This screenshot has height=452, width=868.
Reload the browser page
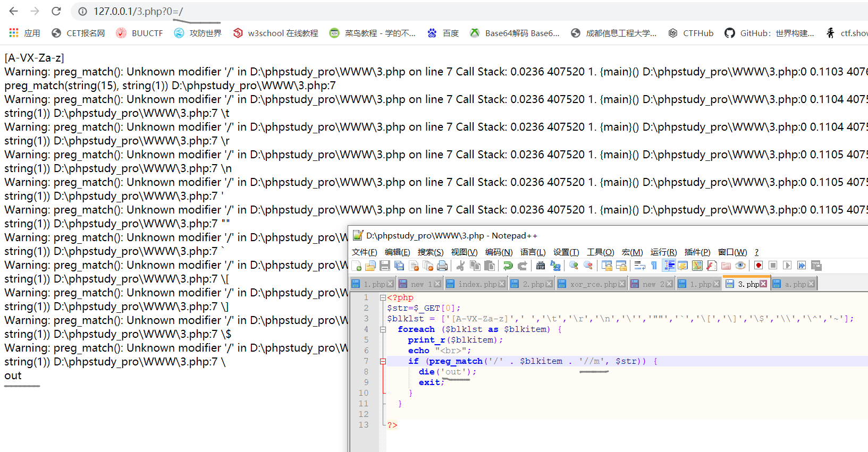(x=56, y=11)
